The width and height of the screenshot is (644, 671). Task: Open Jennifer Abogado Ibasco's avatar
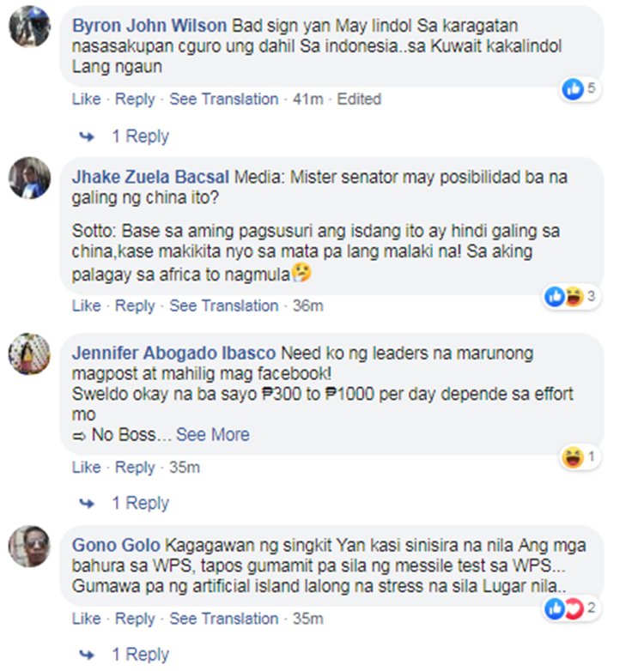pos(29,354)
